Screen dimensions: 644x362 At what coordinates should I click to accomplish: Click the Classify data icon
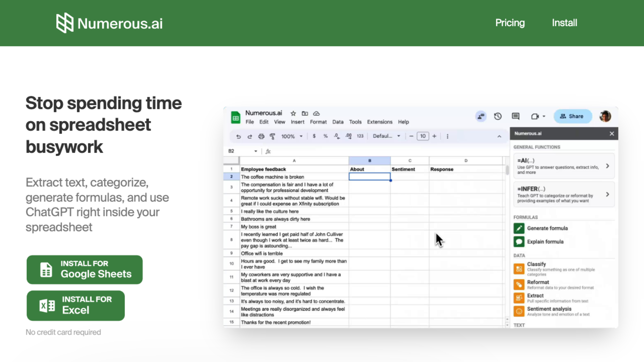[519, 269]
